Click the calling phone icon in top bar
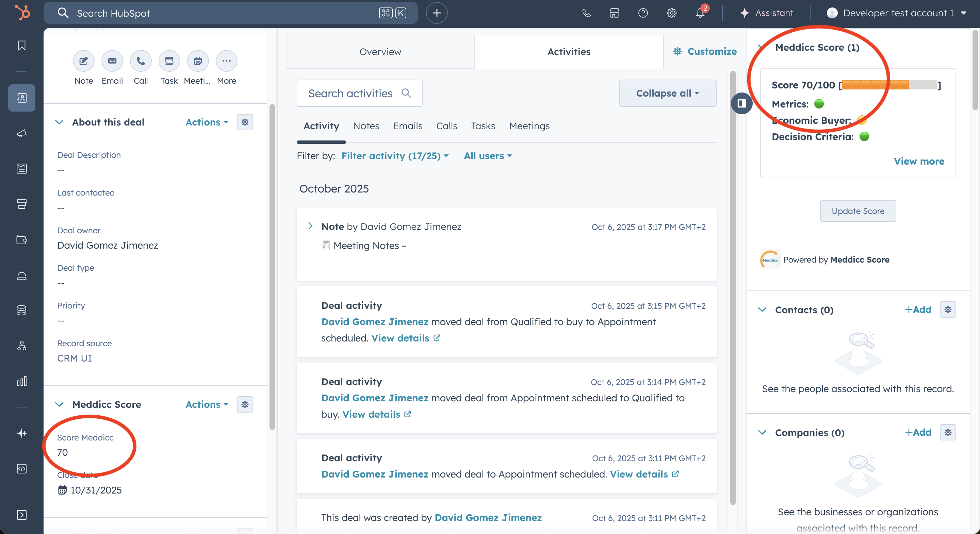The image size is (980, 534). 586,13
